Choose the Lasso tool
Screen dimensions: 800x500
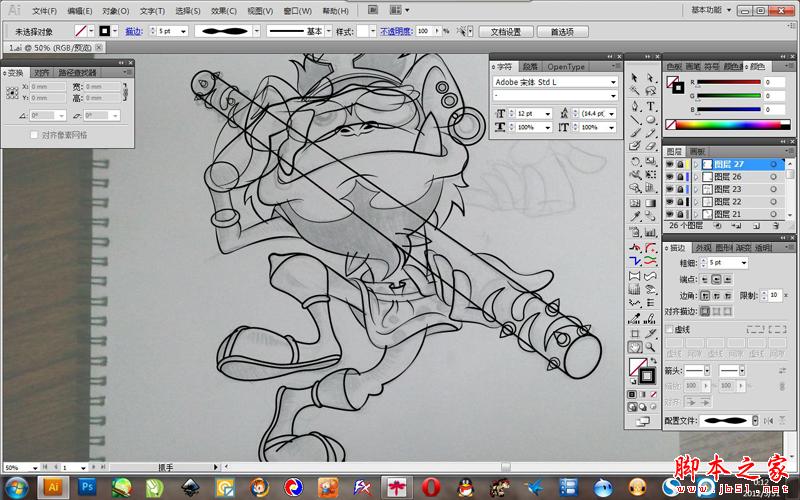tap(651, 91)
